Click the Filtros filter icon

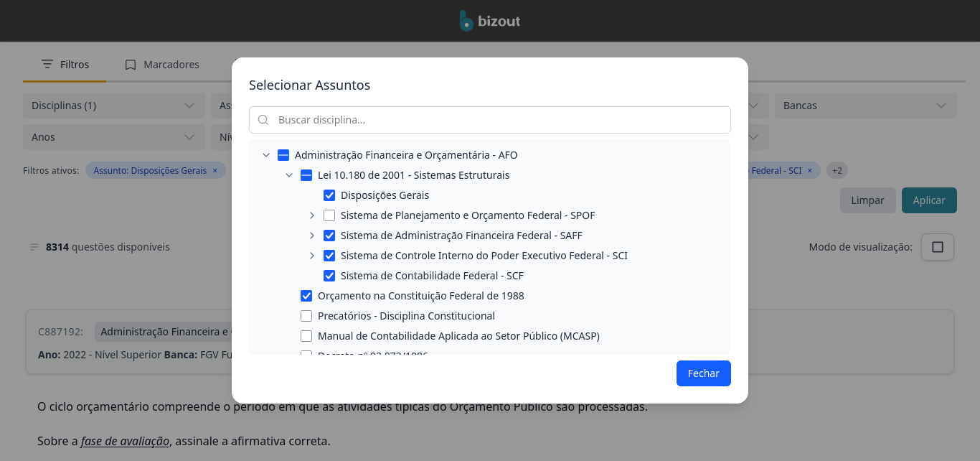(47, 65)
